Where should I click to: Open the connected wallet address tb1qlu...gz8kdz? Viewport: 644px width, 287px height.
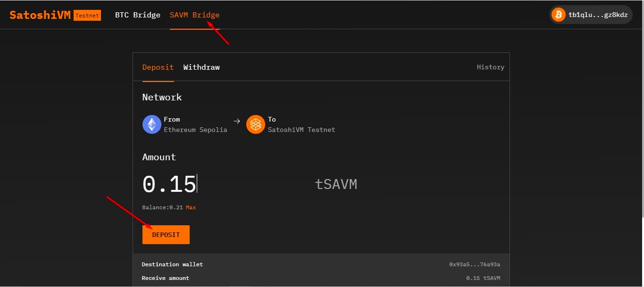tap(598, 15)
